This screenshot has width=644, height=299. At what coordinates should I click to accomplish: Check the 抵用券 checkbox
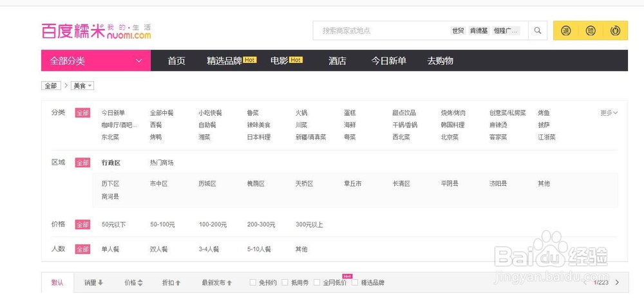point(285,282)
